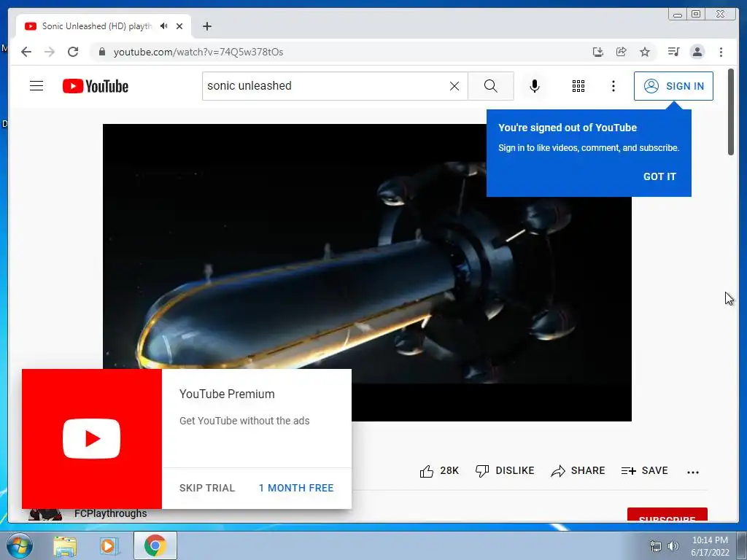Go to the YouTube home logo
The height and width of the screenshot is (560, 747).
click(96, 86)
